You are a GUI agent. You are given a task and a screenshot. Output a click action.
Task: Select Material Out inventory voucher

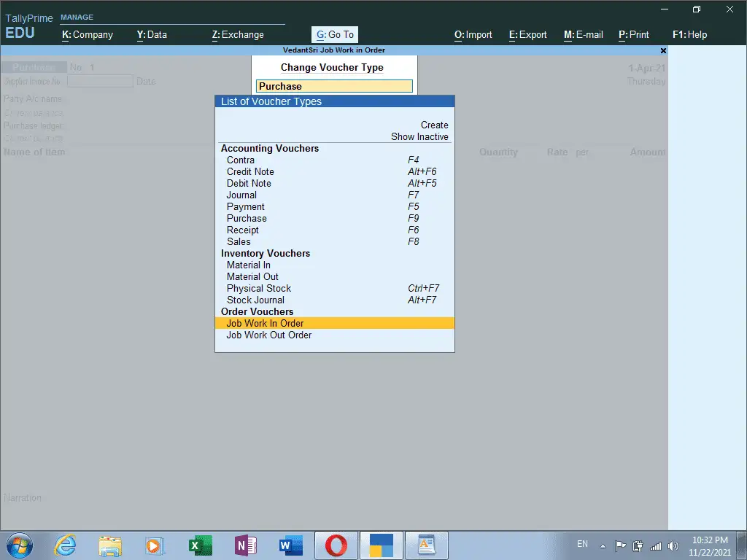pos(334,276)
